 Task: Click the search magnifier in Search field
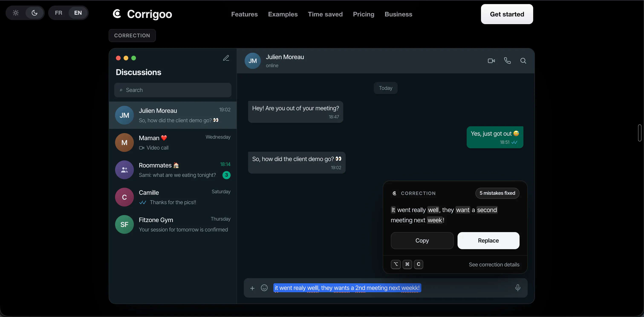[x=121, y=90]
